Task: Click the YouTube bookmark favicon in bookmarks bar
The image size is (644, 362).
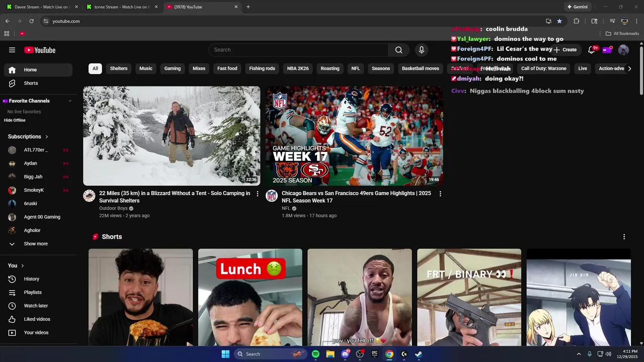Action: pos(22,34)
